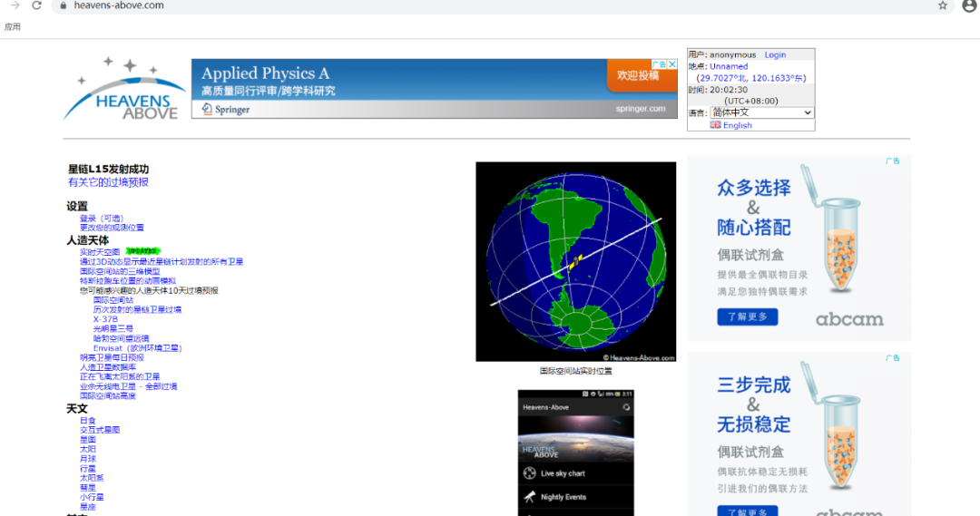Open the 人造卫星数据库 link
This screenshot has height=516, width=980.
pos(107,367)
